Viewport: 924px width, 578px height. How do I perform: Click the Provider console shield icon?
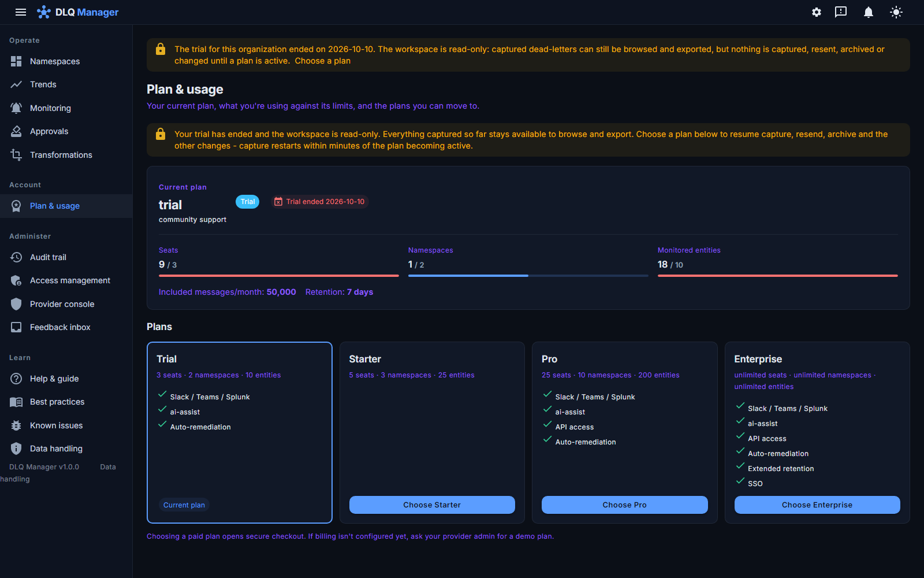(16, 304)
